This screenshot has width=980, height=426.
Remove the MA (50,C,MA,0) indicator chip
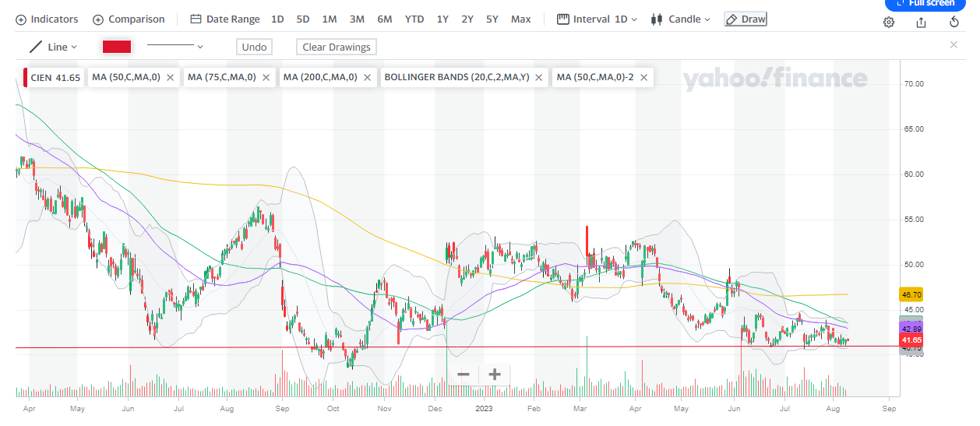170,78
